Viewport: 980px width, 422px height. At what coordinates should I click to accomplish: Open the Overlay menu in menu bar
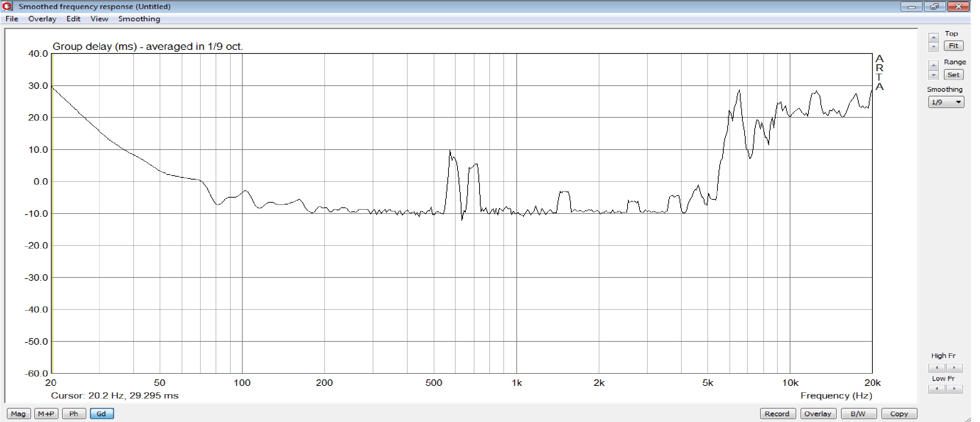pyautogui.click(x=42, y=19)
